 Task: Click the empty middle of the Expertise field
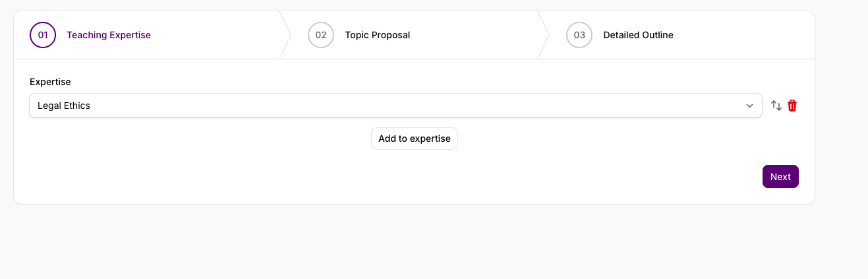tap(395, 106)
